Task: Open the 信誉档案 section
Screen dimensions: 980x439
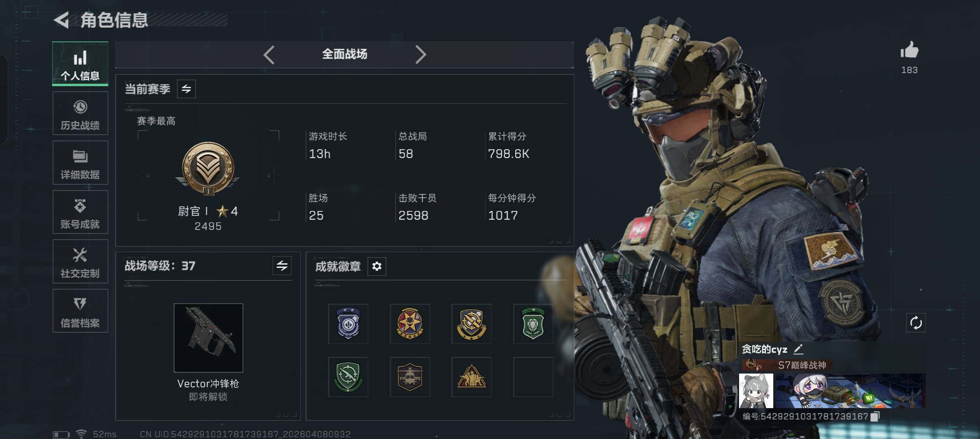Action: 80,311
